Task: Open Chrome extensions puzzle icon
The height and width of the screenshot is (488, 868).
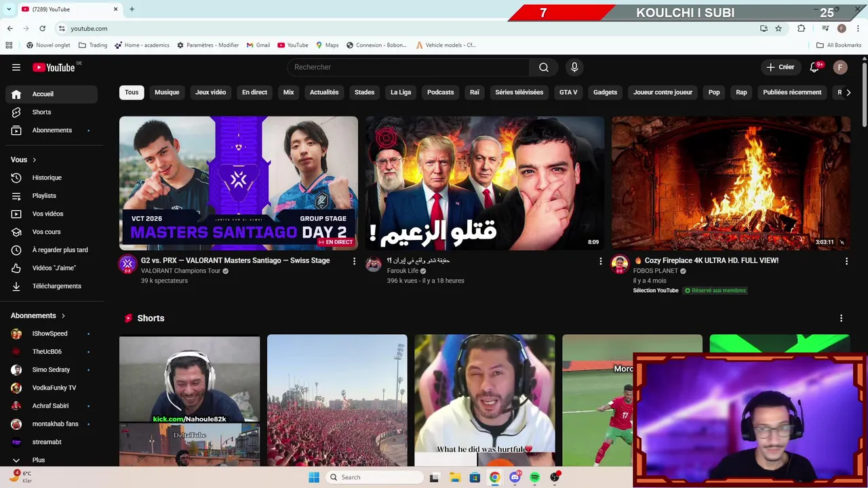Action: coord(801,28)
